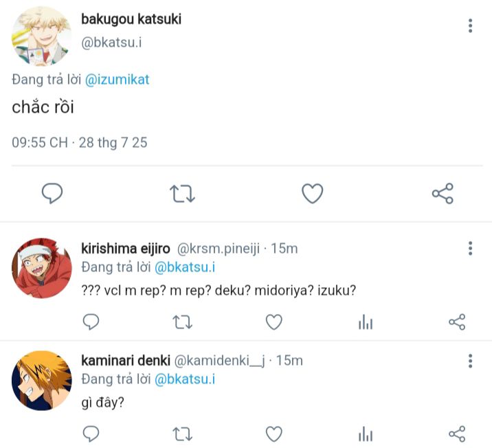This screenshot has width=492, height=448.
Task: View bakugou katsuki's profile picture
Action: click(x=41, y=36)
